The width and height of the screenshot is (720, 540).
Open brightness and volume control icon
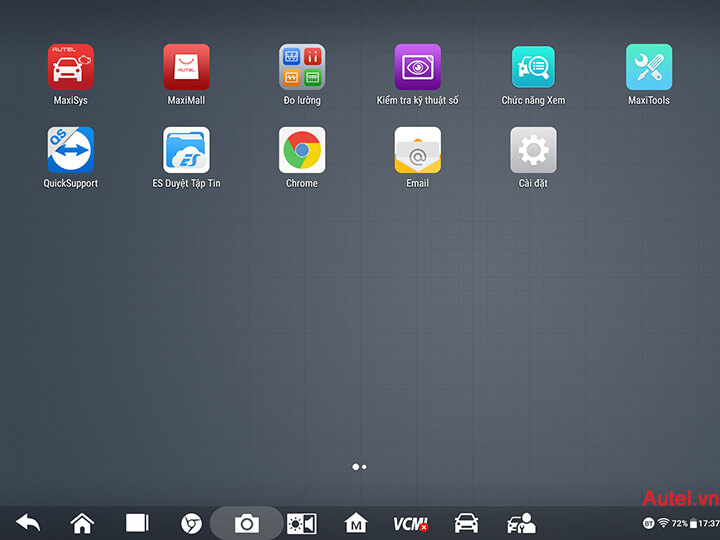[x=302, y=523]
